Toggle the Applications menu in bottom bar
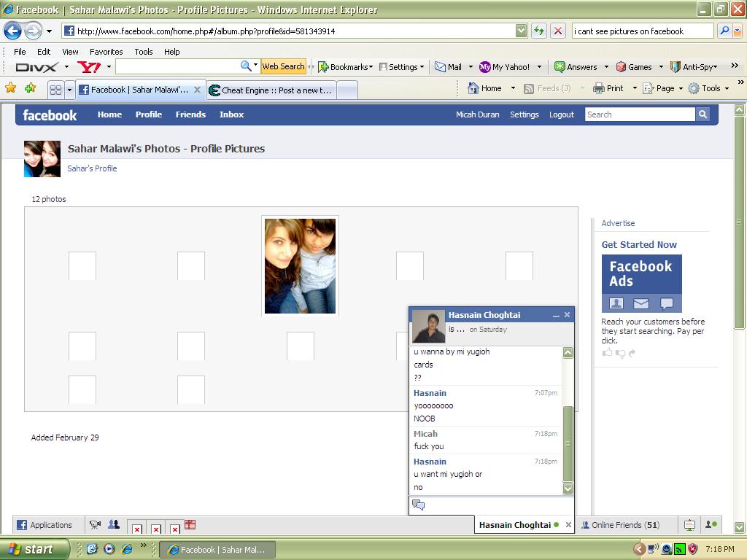747x560 pixels. [45, 525]
